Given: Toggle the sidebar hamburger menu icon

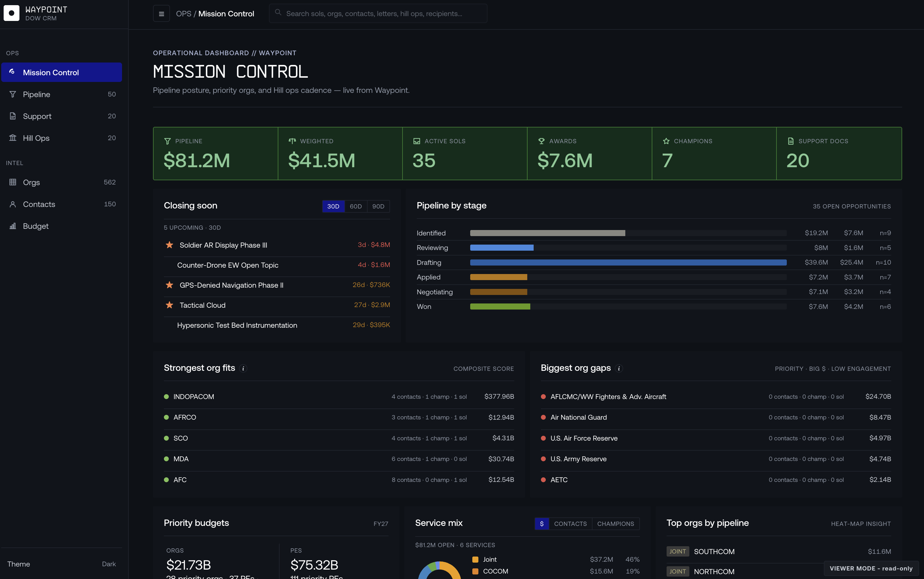Looking at the screenshot, I should click(x=161, y=14).
